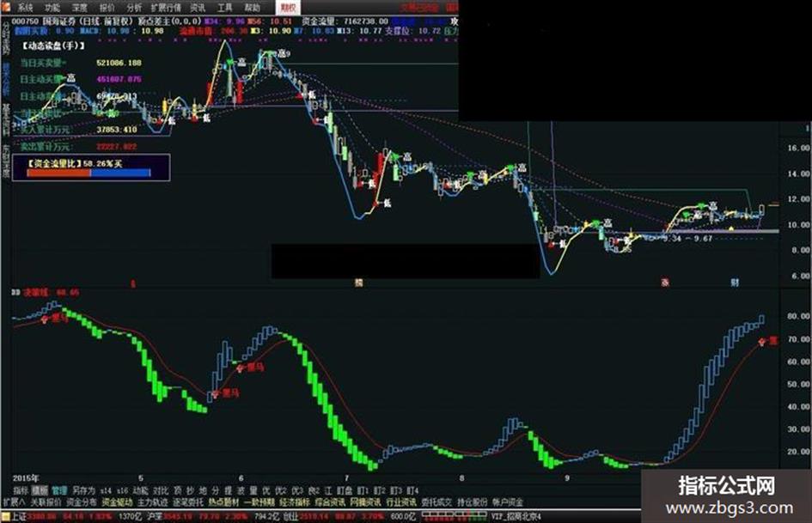The image size is (812, 523).
Task: Click the 盯盘 button in indicator bar
Action: (345, 490)
